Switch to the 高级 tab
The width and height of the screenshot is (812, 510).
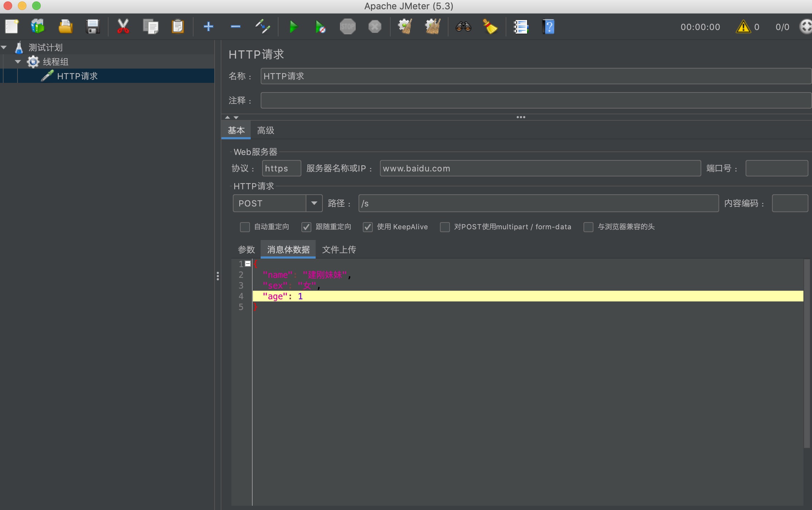click(x=266, y=130)
